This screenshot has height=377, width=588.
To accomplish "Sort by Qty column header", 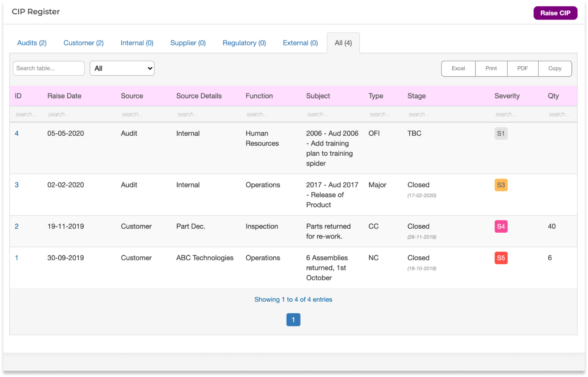I will [553, 96].
